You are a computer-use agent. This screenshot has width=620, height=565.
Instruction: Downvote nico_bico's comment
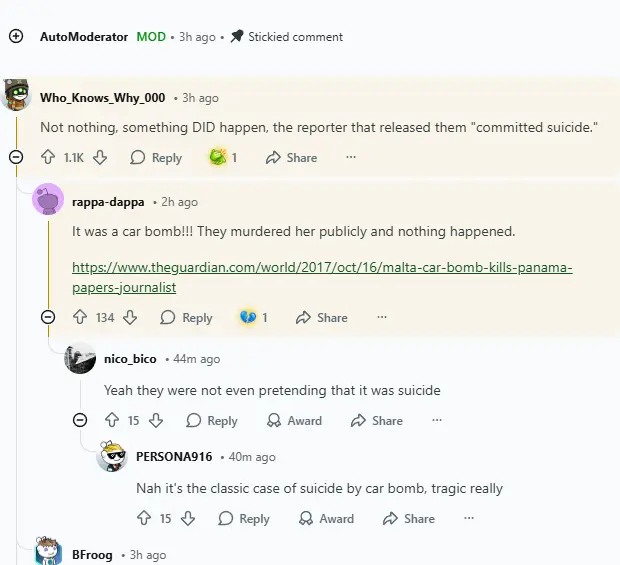(x=157, y=420)
